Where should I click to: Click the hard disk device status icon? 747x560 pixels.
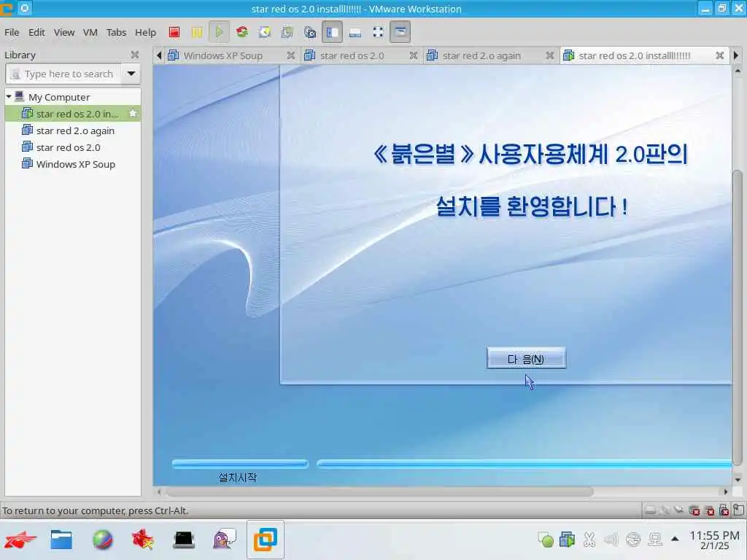point(649,510)
